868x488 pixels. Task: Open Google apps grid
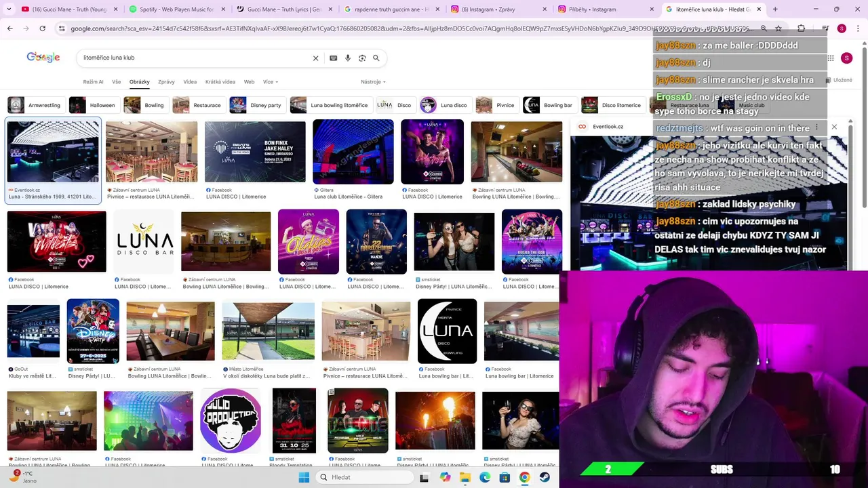coord(831,58)
